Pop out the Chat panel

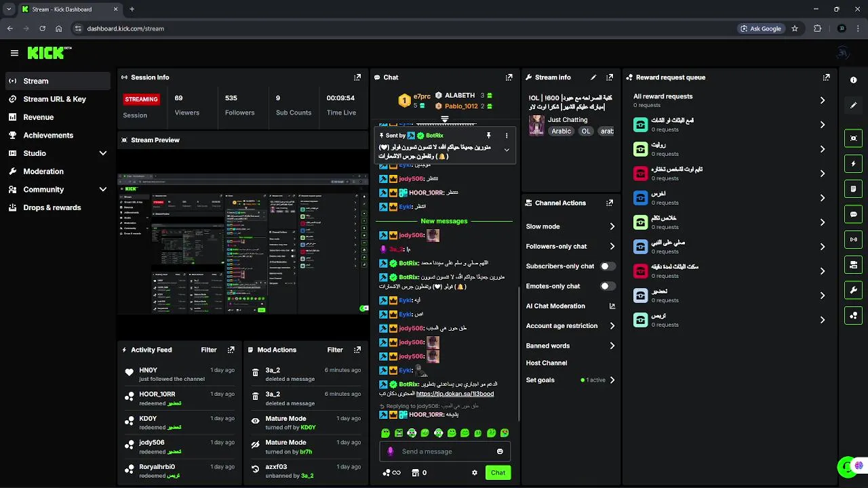pos(509,77)
